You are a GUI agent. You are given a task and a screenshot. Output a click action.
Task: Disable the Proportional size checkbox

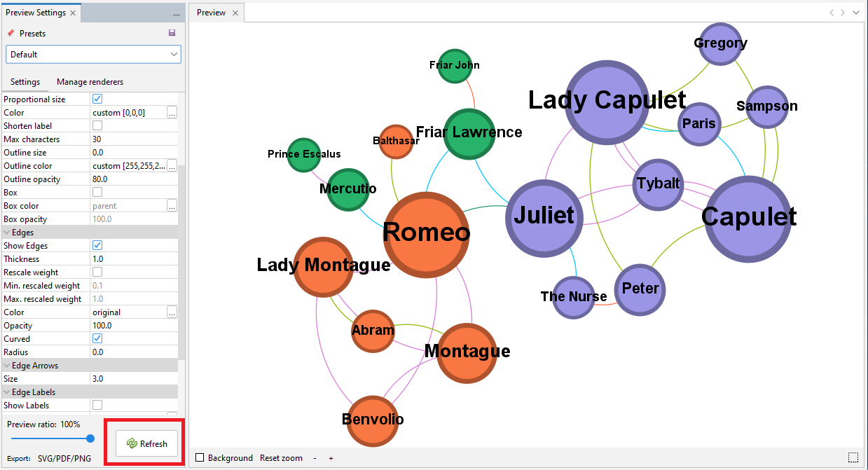coord(97,99)
